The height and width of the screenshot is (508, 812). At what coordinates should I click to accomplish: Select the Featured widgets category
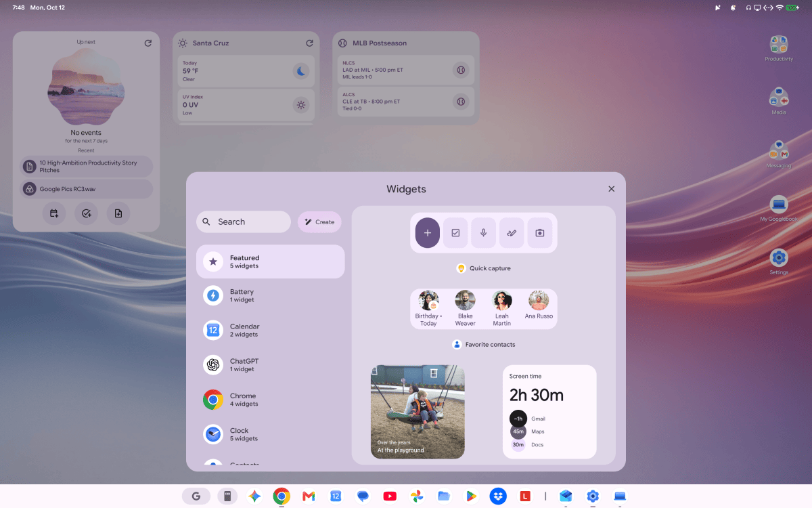[x=270, y=261]
